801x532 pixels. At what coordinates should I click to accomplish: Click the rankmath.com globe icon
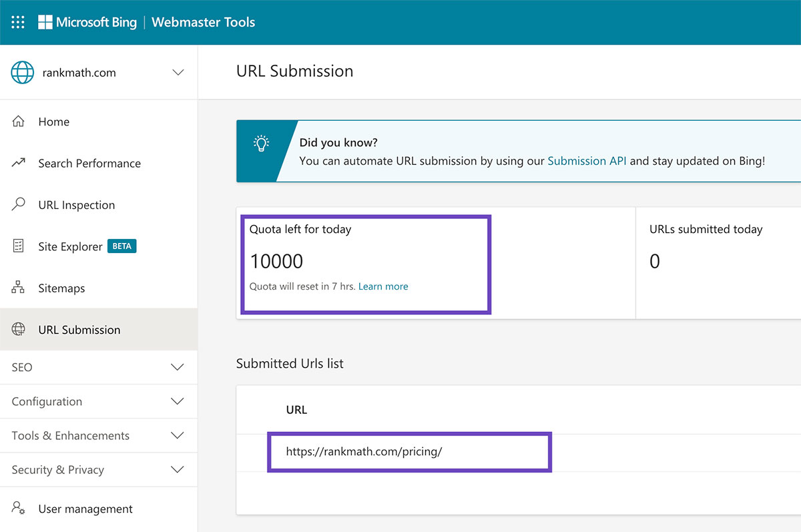point(22,73)
